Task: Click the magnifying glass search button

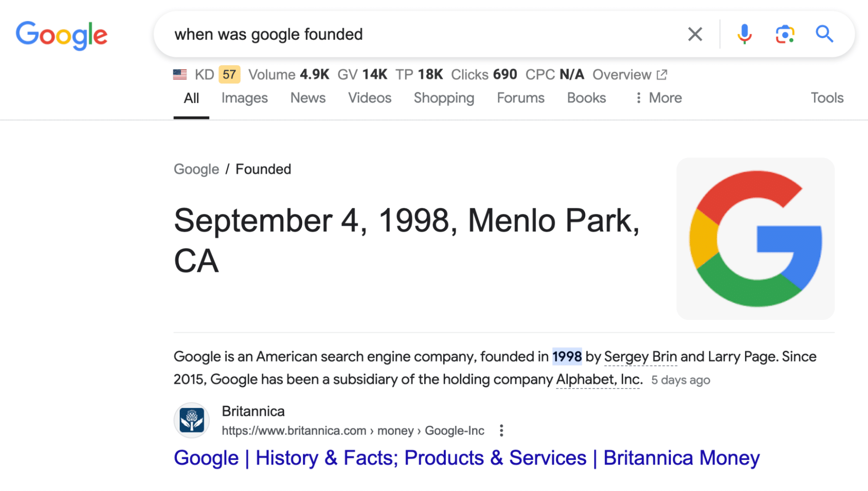Action: pos(824,34)
